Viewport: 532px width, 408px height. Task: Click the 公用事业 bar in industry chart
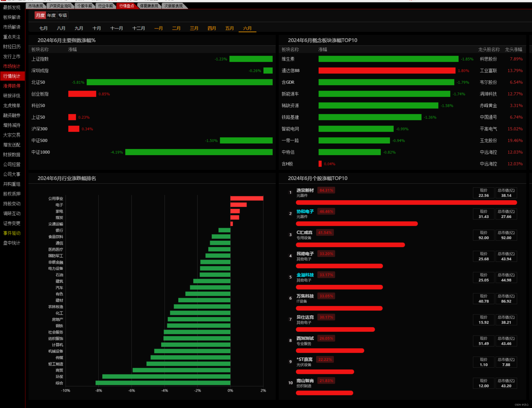click(x=247, y=198)
